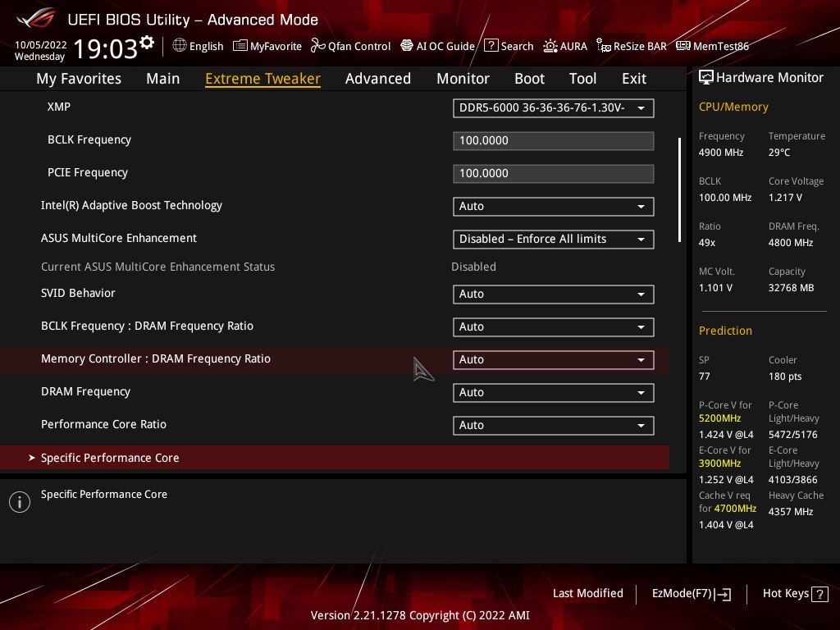
Task: Select the Extreme Tweaker tab
Action: (263, 79)
